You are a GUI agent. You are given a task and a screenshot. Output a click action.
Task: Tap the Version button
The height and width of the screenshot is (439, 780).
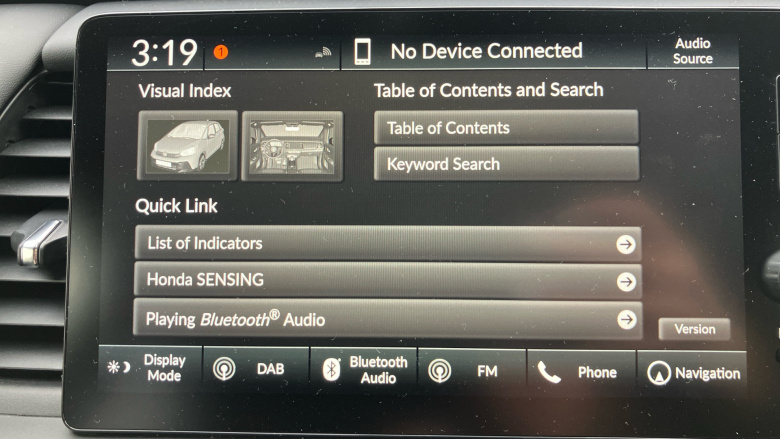[694, 329]
